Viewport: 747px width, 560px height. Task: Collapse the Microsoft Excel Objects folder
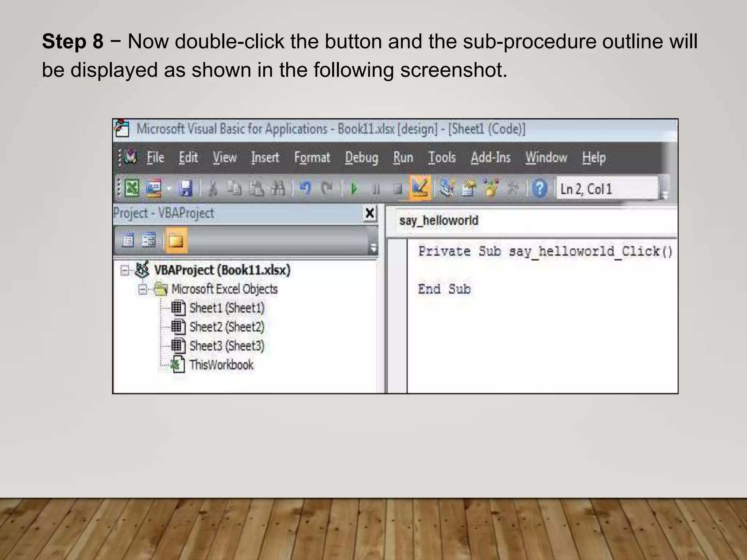point(143,290)
